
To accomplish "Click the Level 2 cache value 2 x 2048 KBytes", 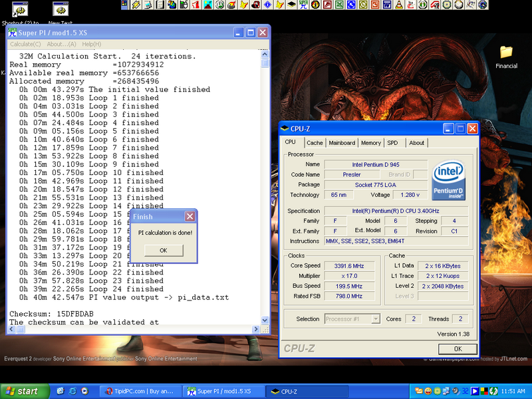I will point(443,286).
